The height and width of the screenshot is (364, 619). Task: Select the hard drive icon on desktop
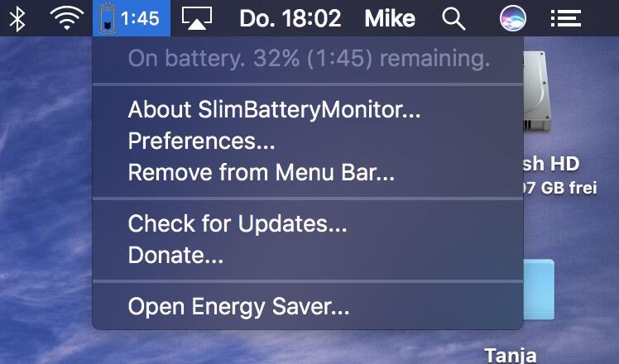537,93
